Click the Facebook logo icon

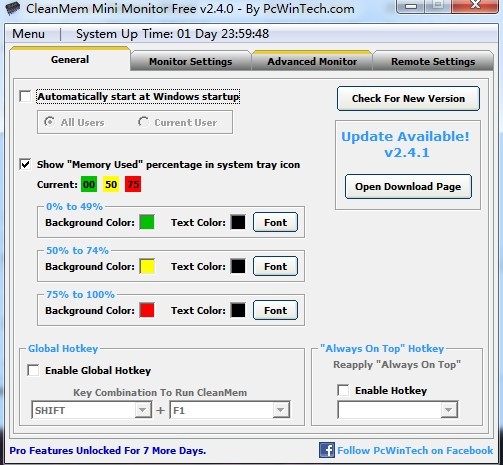coord(326,450)
